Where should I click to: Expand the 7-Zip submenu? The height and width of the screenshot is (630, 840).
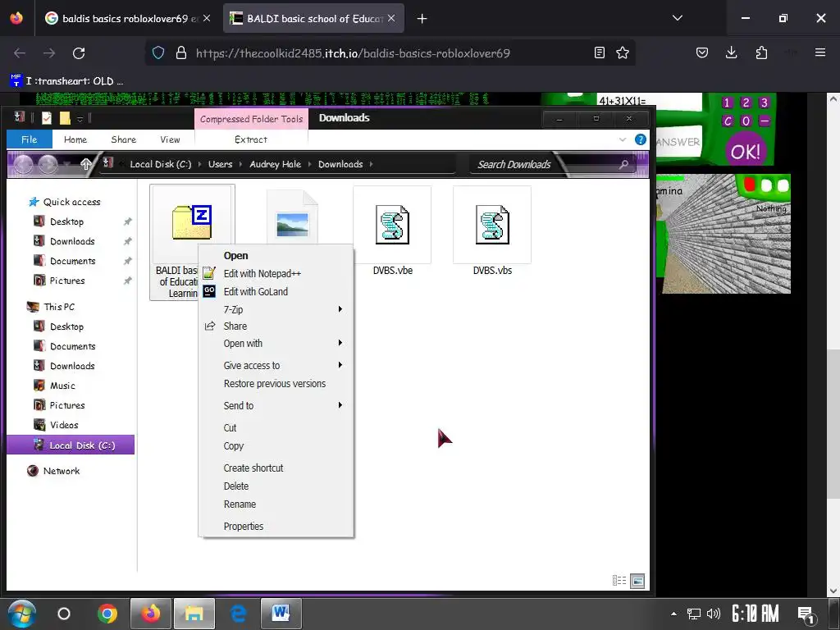click(276, 309)
